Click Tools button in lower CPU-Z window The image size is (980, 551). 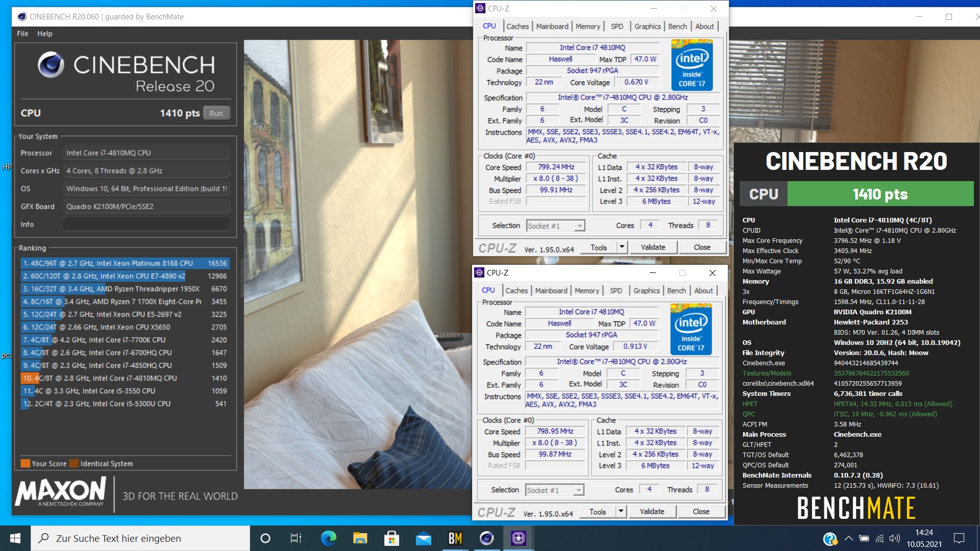(598, 512)
